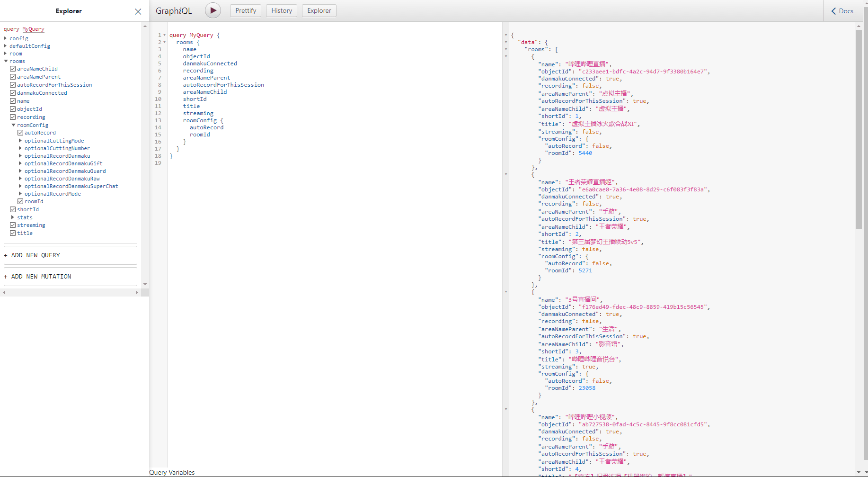This screenshot has height=477, width=868.
Task: Open the Query Variables input area
Action: coord(172,472)
